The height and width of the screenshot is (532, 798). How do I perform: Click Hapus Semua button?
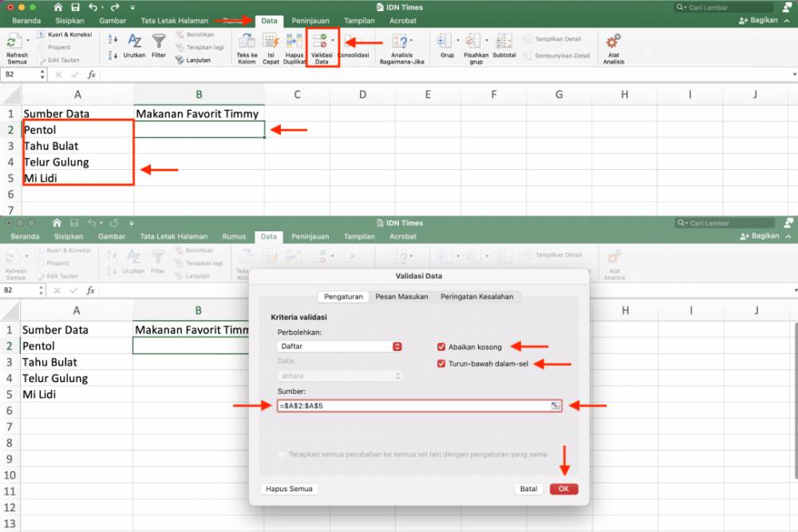click(289, 489)
